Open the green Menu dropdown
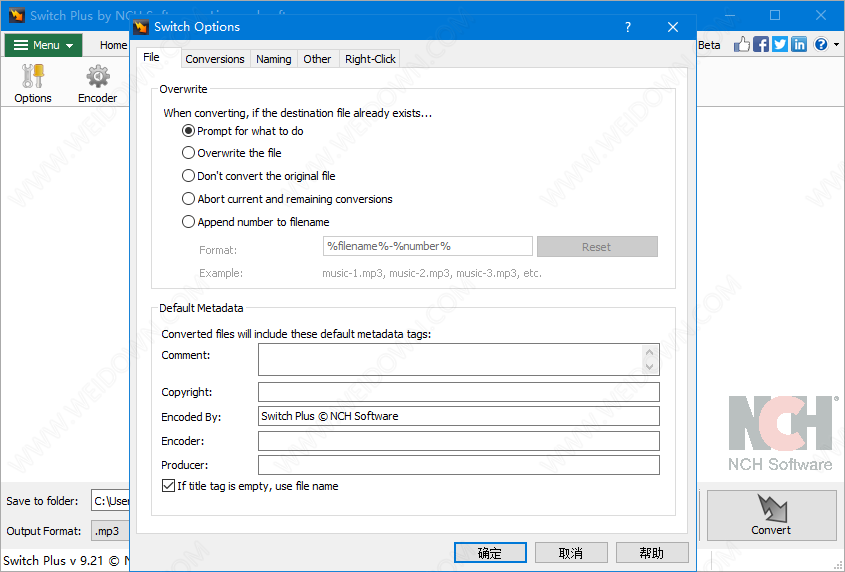The image size is (845, 572). pos(44,45)
